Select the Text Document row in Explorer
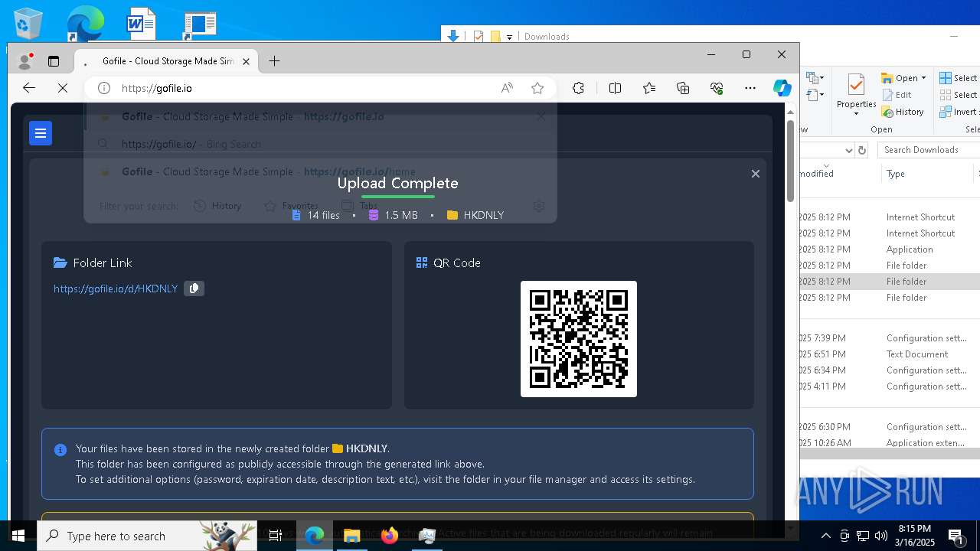 click(x=890, y=354)
